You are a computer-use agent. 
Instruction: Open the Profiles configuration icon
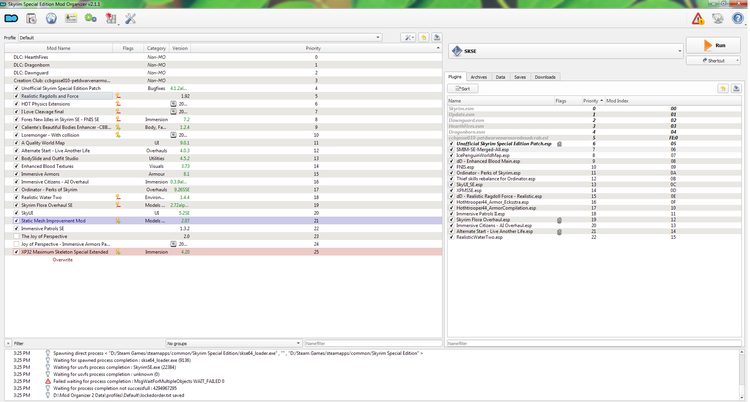71,19
